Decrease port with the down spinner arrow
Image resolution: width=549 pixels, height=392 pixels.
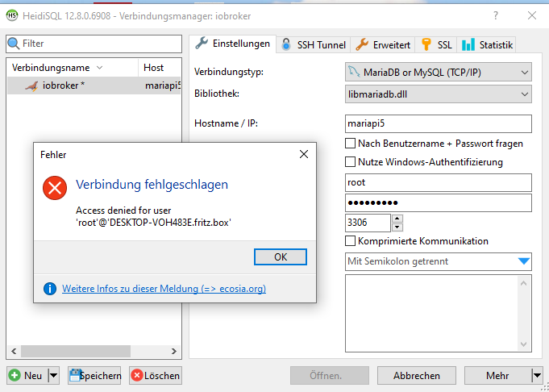[397, 227]
